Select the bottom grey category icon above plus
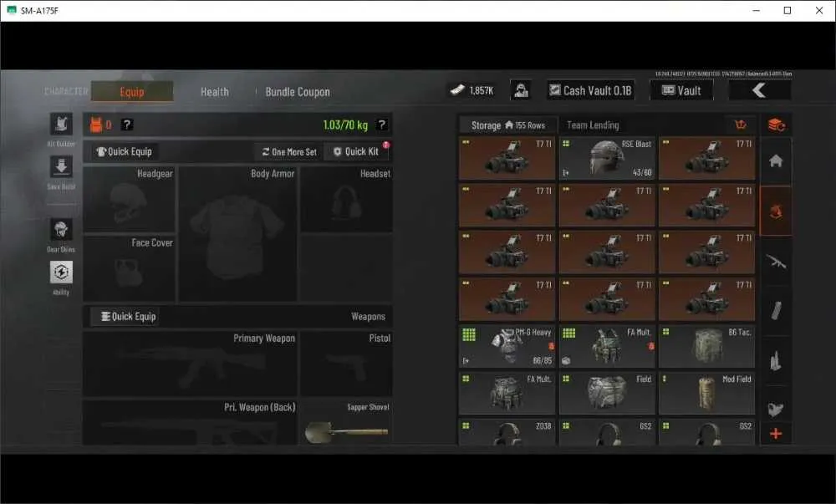Image resolution: width=836 pixels, height=504 pixels. (776, 409)
